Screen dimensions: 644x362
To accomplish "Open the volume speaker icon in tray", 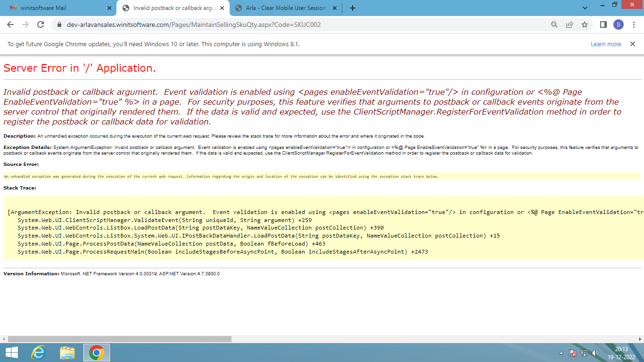I will click(x=595, y=353).
